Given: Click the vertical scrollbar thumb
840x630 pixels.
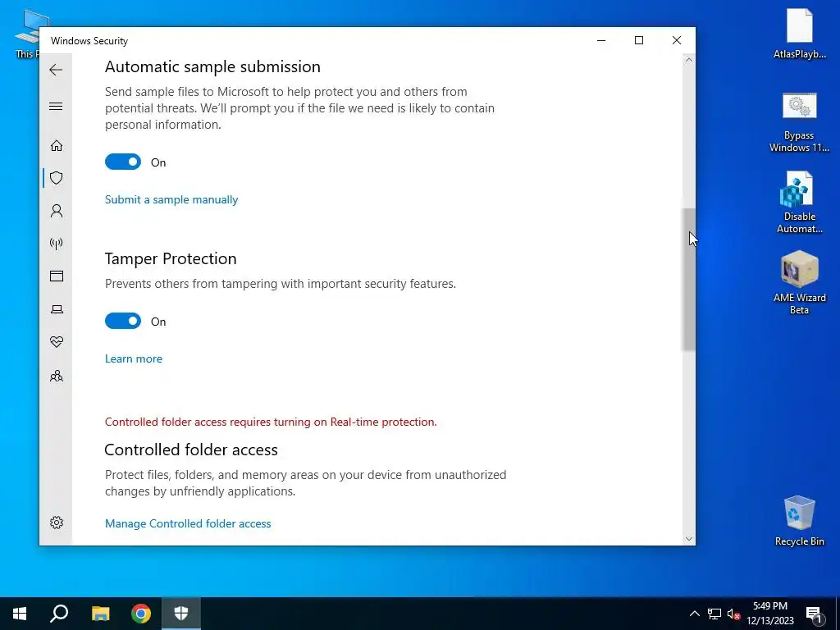Looking at the screenshot, I should click(689, 280).
